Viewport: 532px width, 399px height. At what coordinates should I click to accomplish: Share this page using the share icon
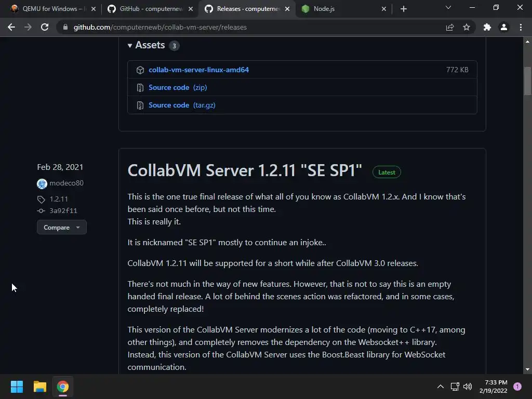pos(450,27)
